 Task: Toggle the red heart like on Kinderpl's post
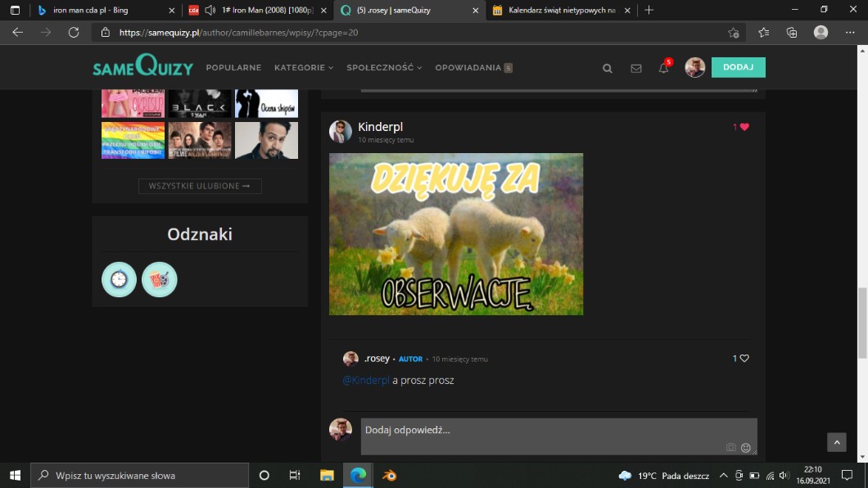pos(744,127)
